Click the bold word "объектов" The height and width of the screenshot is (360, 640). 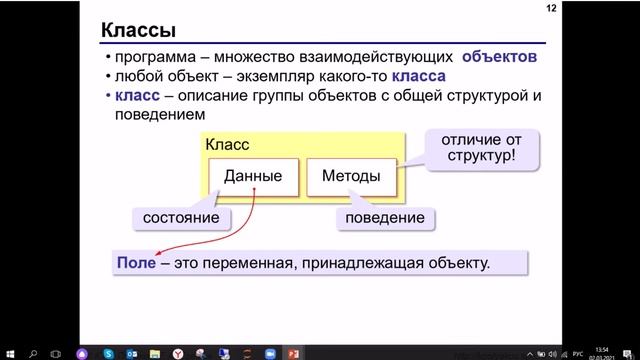499,57
